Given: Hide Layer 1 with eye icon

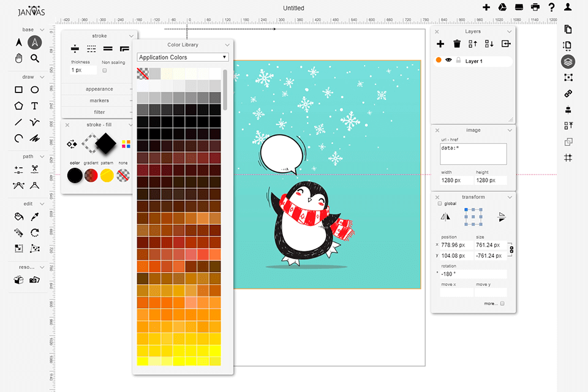Looking at the screenshot, I should 448,61.
